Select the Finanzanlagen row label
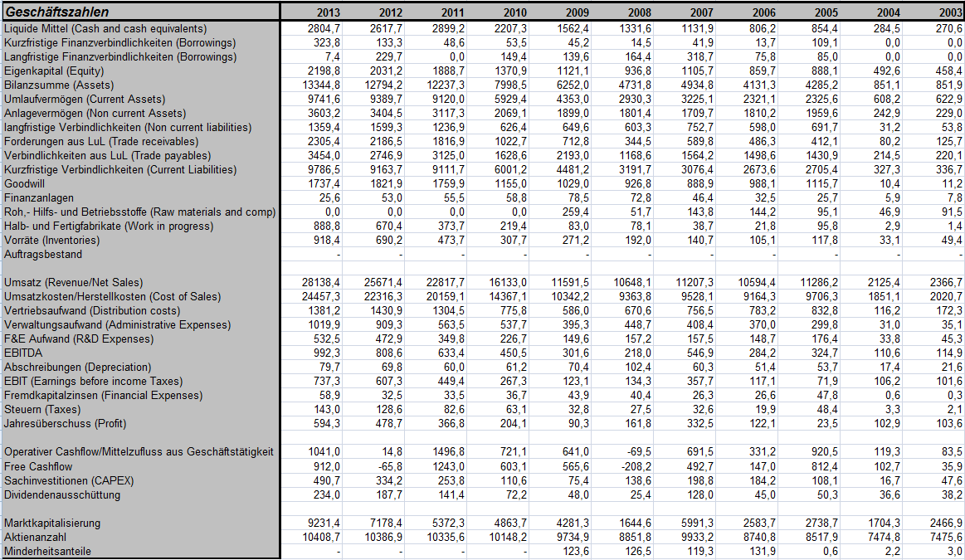The width and height of the screenshot is (965, 560). 39,198
